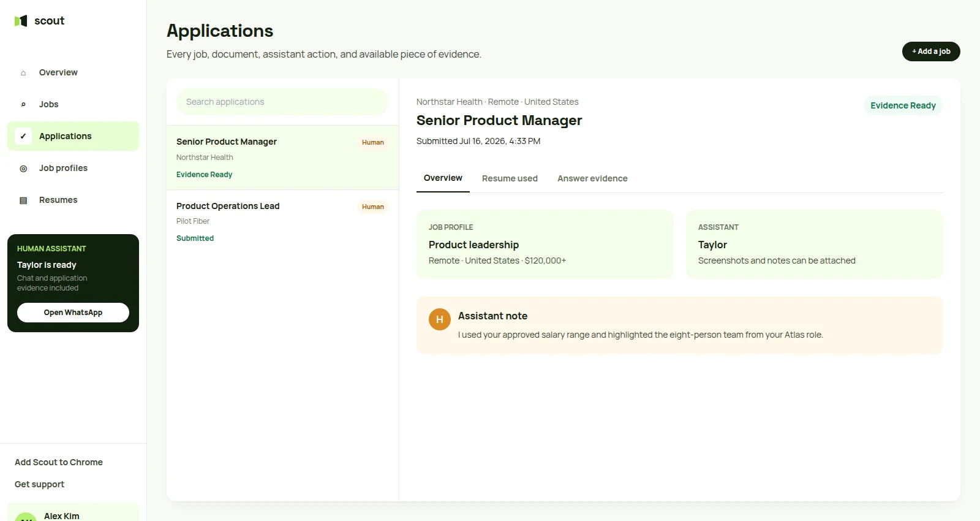Viewport: 980px width, 521px height.
Task: Click the Resumes document icon
Action: (23, 200)
